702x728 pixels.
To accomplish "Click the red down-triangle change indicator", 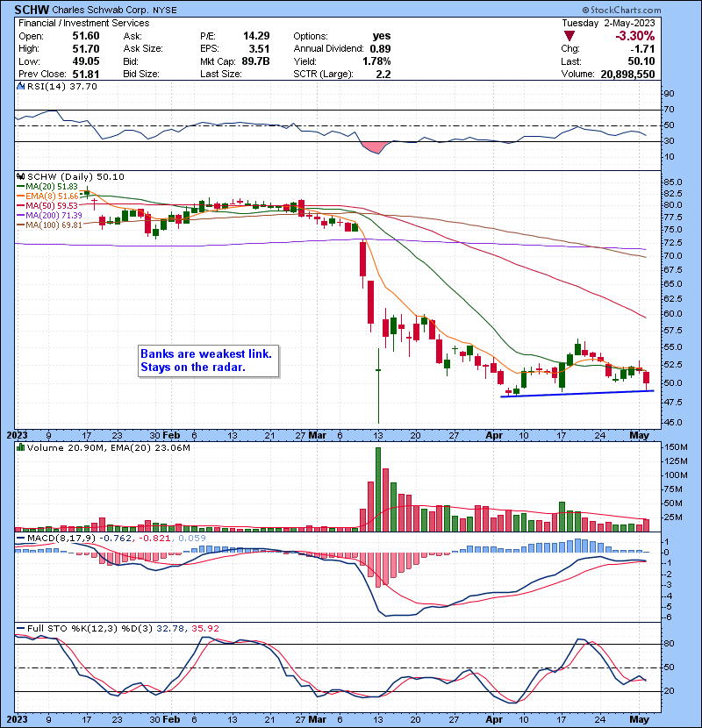I will pyautogui.click(x=569, y=36).
